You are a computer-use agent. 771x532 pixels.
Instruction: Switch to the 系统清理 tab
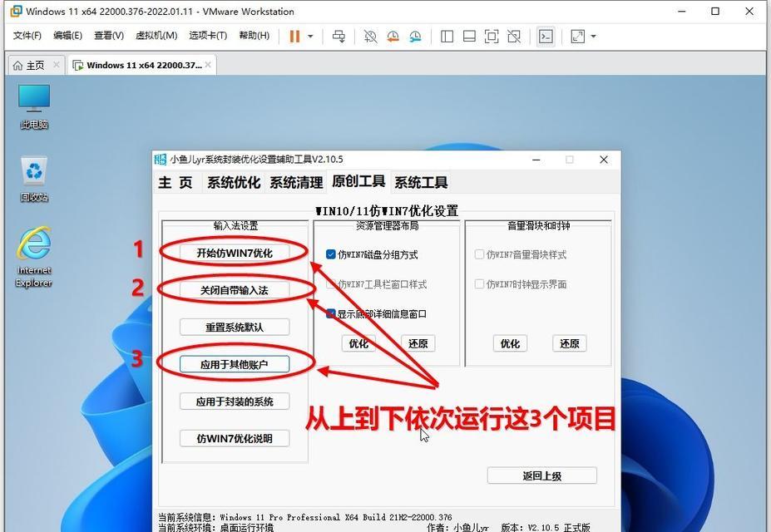tap(296, 182)
